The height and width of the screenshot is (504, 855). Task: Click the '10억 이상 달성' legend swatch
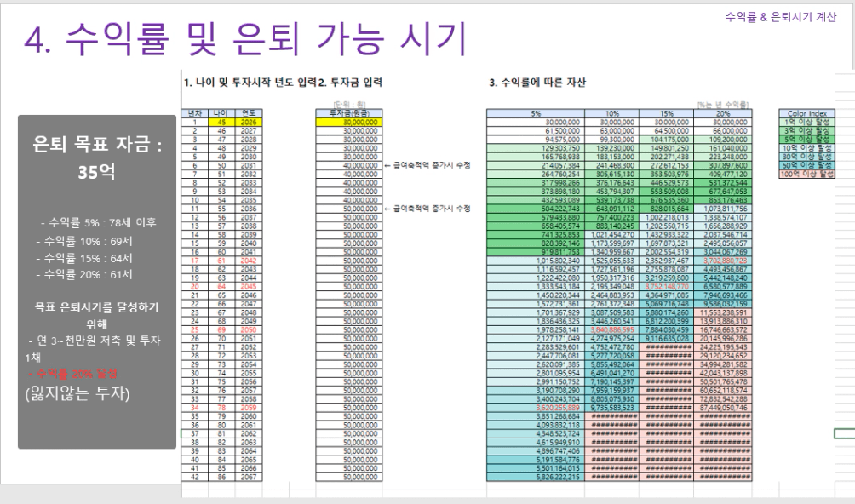807,148
